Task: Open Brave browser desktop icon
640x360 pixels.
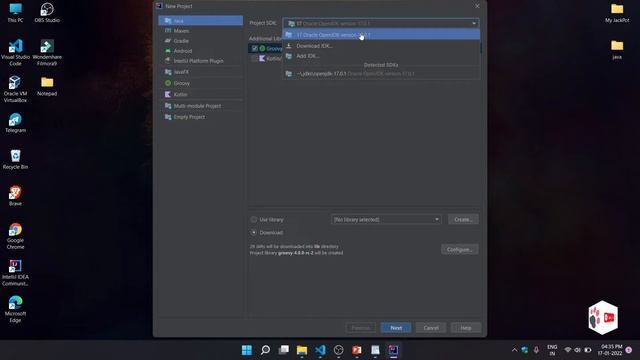Action: (16, 196)
